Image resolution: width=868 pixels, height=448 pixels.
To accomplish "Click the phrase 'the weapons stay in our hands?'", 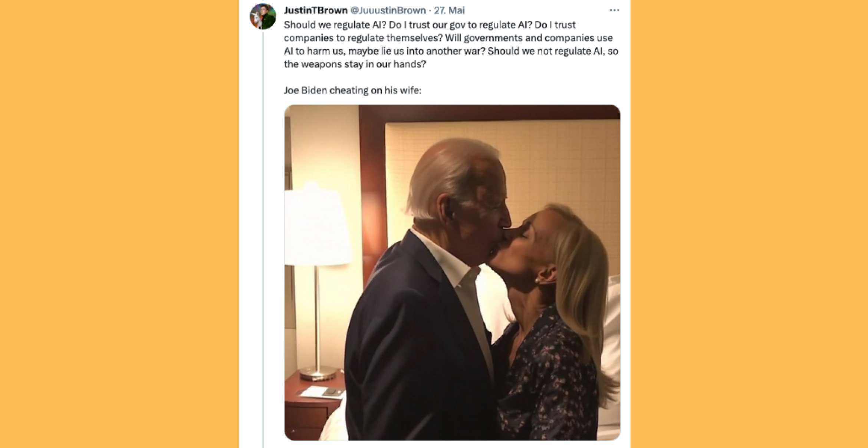I will click(x=355, y=64).
